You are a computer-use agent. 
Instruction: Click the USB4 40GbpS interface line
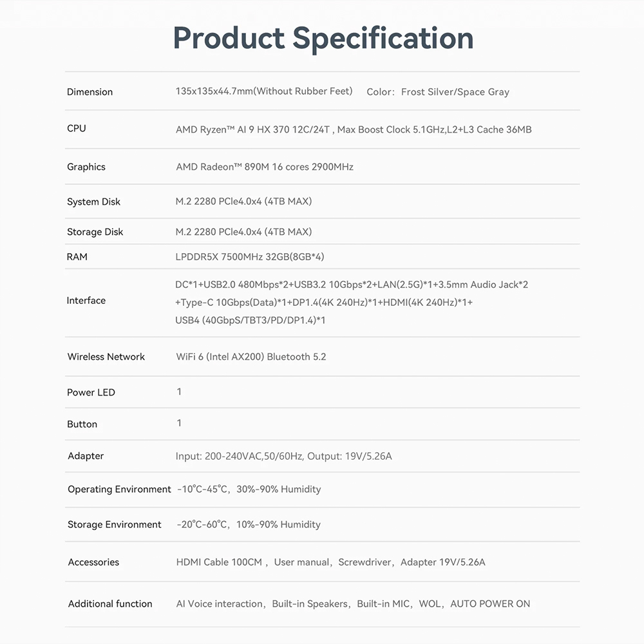250,320
